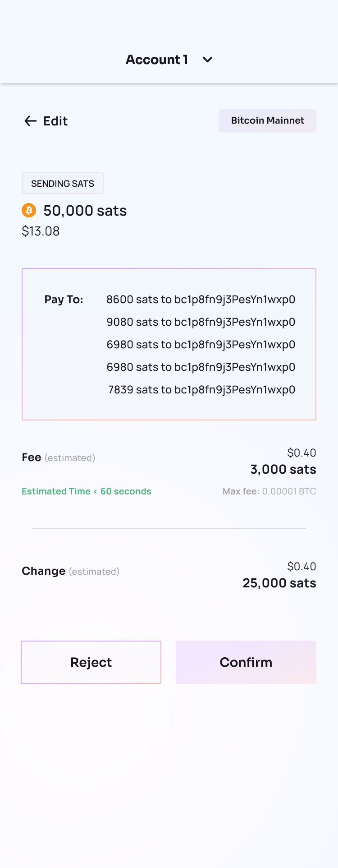
Task: Click the Max fee 0.00001 BTC text
Action: point(269,491)
